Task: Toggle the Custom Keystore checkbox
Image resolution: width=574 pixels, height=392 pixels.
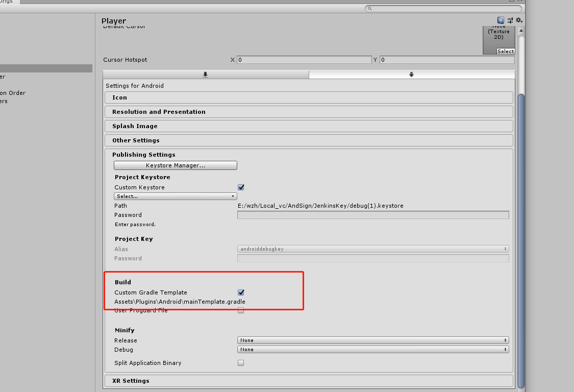Action: pos(241,187)
